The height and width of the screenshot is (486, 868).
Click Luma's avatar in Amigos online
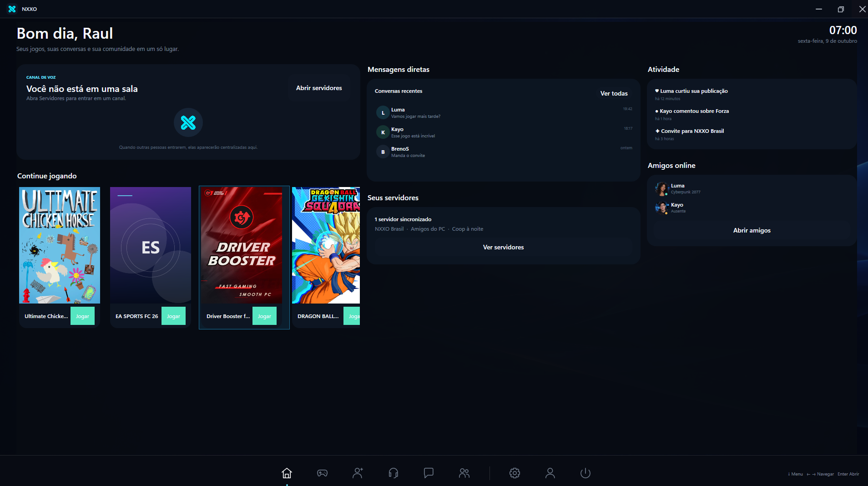(x=661, y=188)
